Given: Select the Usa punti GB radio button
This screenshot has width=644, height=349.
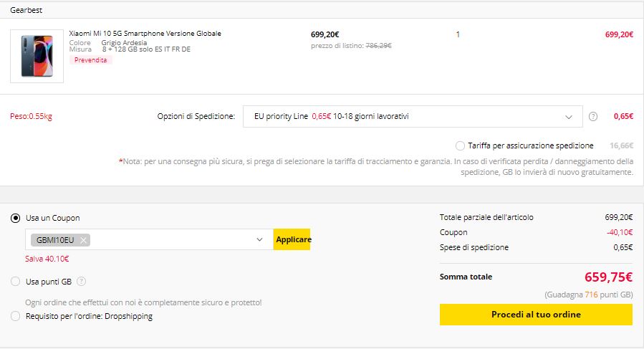Looking at the screenshot, I should click(15, 282).
